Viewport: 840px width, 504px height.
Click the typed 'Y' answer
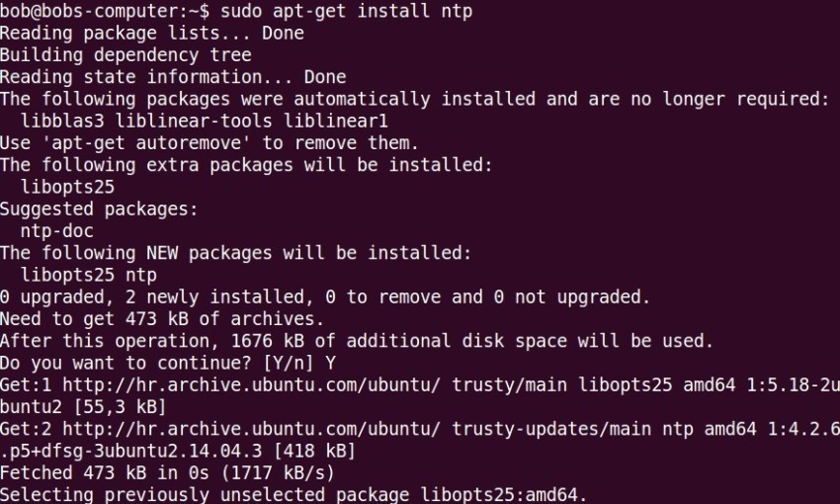(x=330, y=363)
